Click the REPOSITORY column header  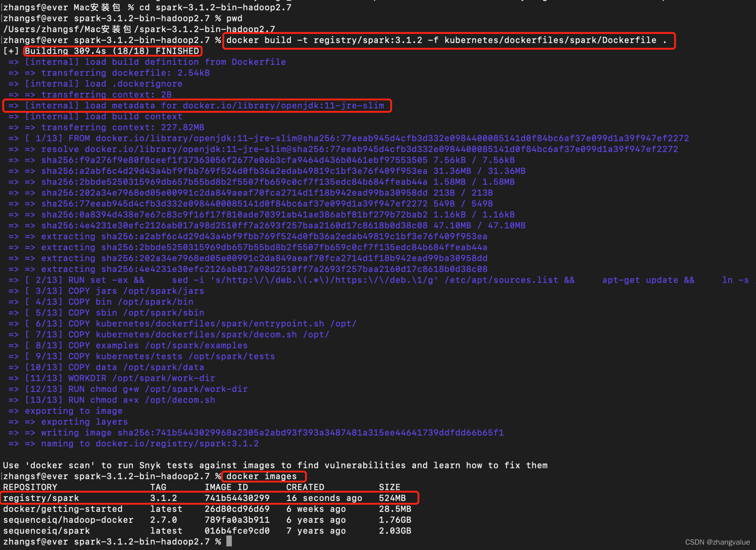(30, 487)
